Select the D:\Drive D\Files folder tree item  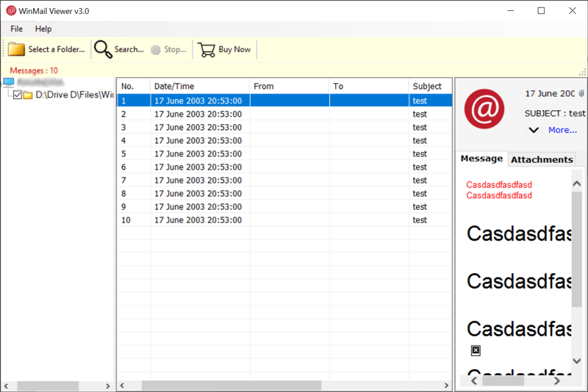74,95
